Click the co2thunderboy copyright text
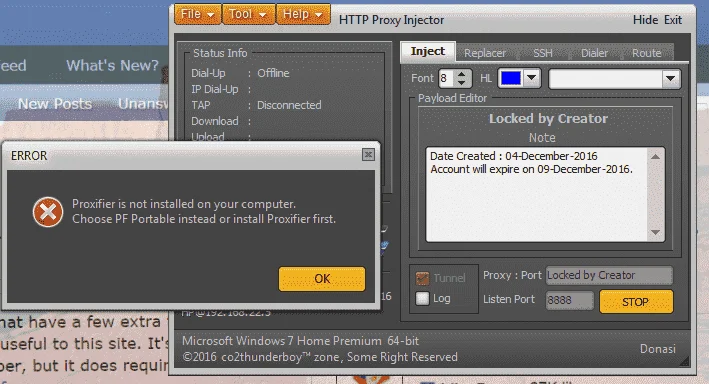Viewport: 709px width, 384px height. click(x=320, y=357)
